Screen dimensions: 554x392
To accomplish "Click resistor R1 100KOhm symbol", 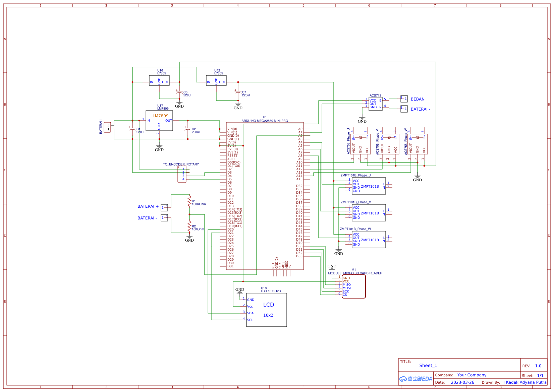I will 189,202.
